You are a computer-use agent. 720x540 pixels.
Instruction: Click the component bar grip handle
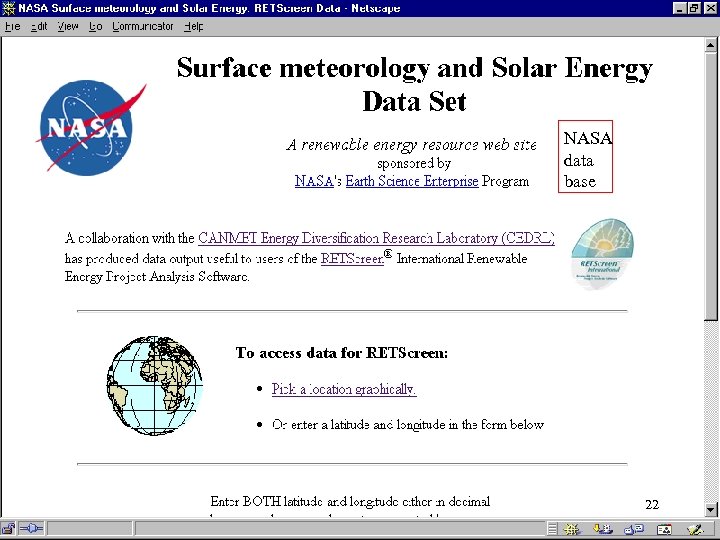pyautogui.click(x=552, y=529)
